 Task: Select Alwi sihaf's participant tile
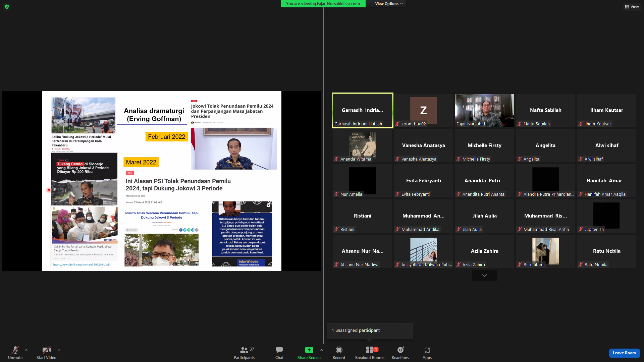point(606,145)
